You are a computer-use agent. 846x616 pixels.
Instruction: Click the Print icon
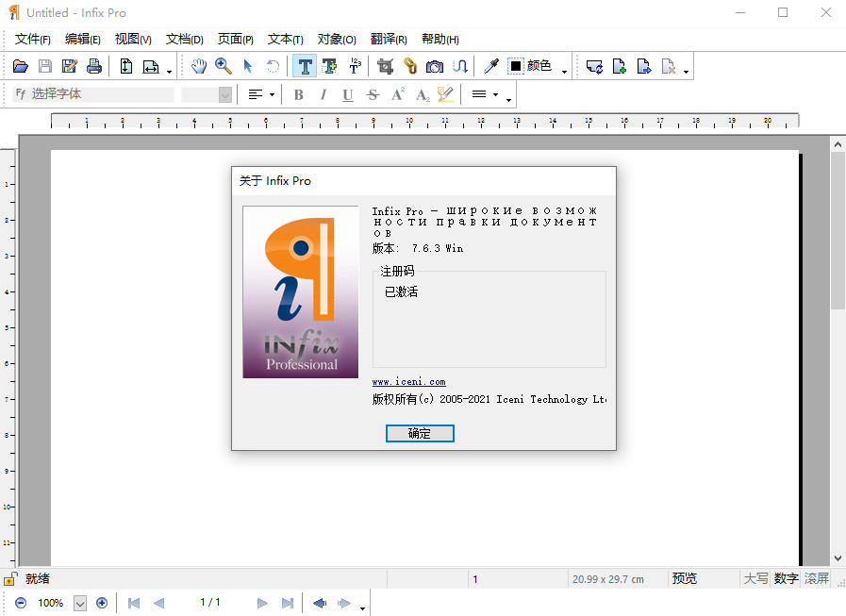tap(94, 66)
